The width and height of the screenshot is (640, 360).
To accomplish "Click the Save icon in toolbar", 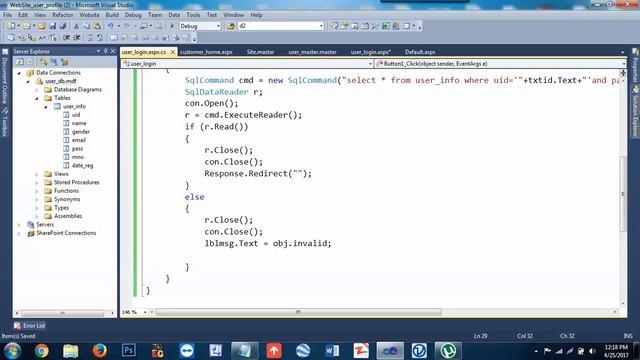I will point(53,26).
